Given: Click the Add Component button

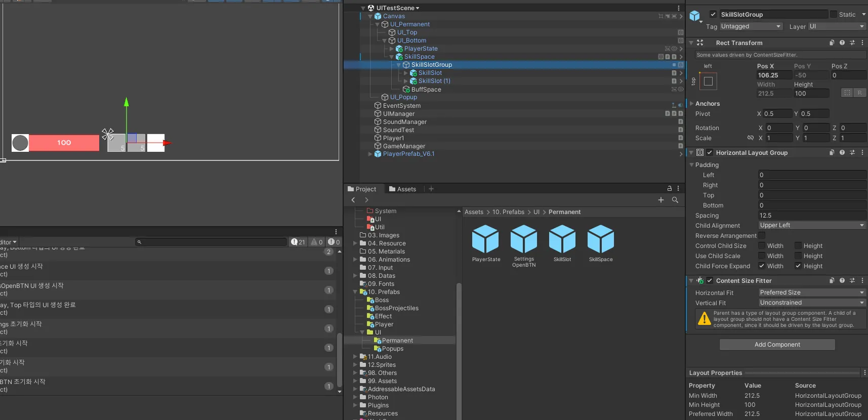Looking at the screenshot, I should tap(777, 345).
